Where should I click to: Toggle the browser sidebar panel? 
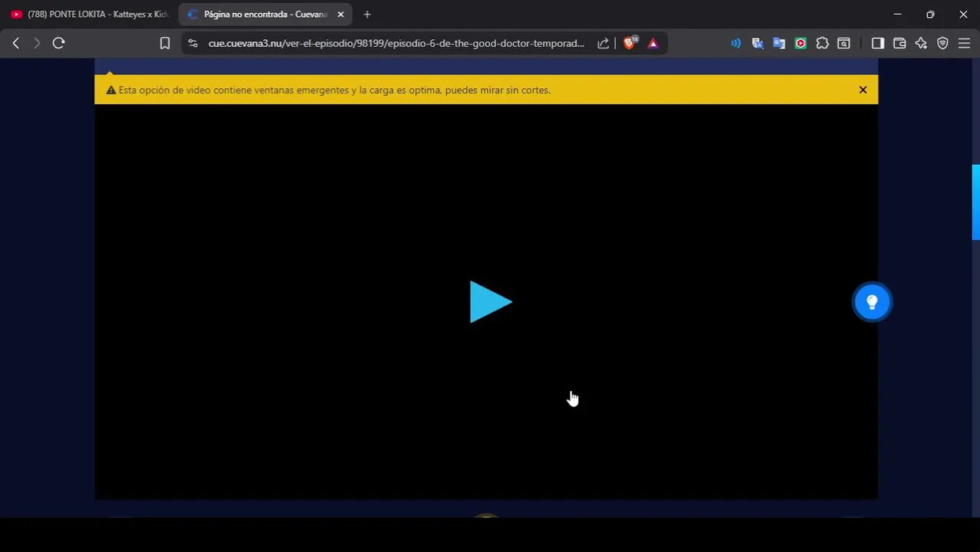click(878, 44)
